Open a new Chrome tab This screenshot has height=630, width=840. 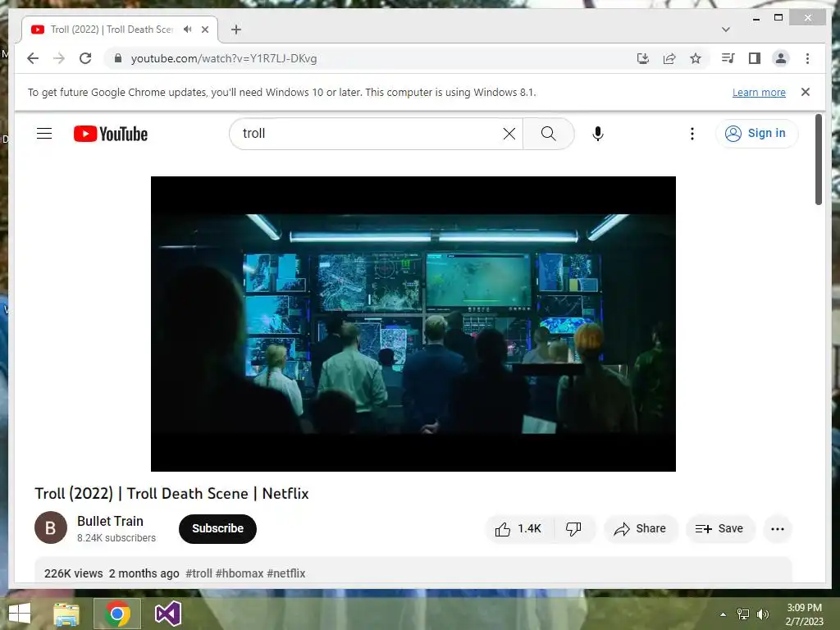tap(236, 30)
